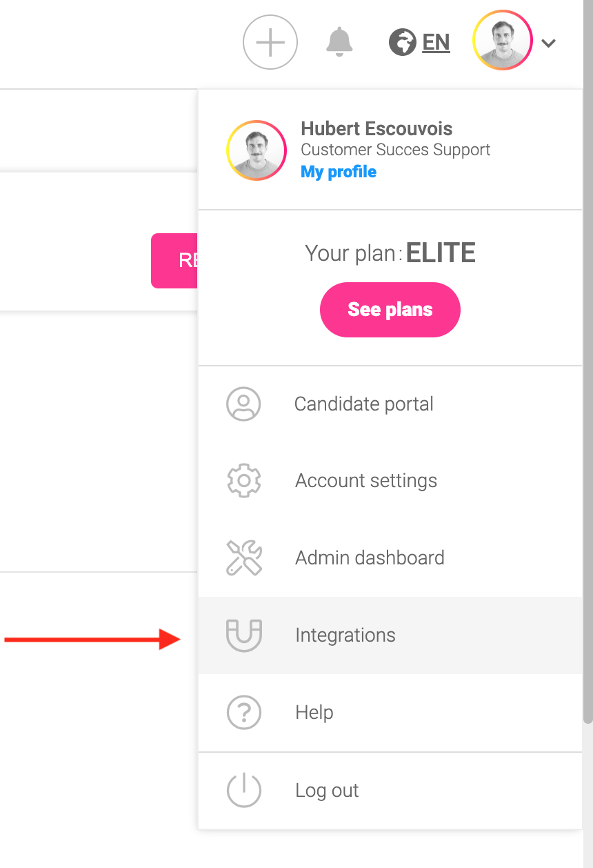Image resolution: width=593 pixels, height=868 pixels.
Task: Click the Candidate portal person icon
Action: pos(243,404)
